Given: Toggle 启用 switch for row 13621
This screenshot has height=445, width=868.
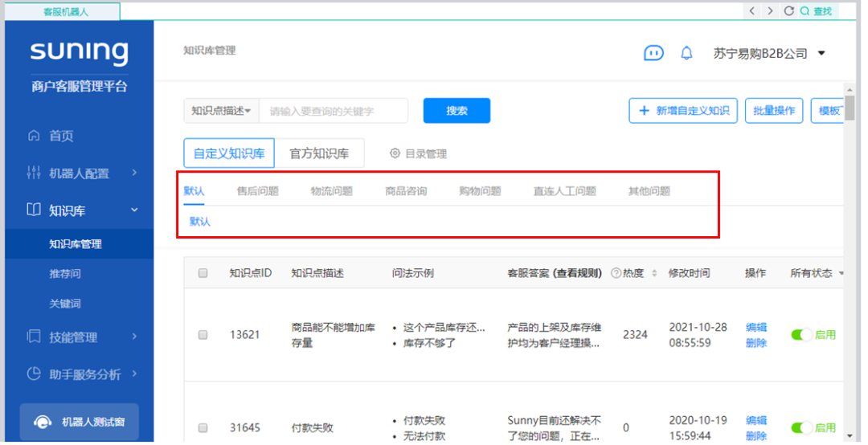Looking at the screenshot, I should [801, 335].
